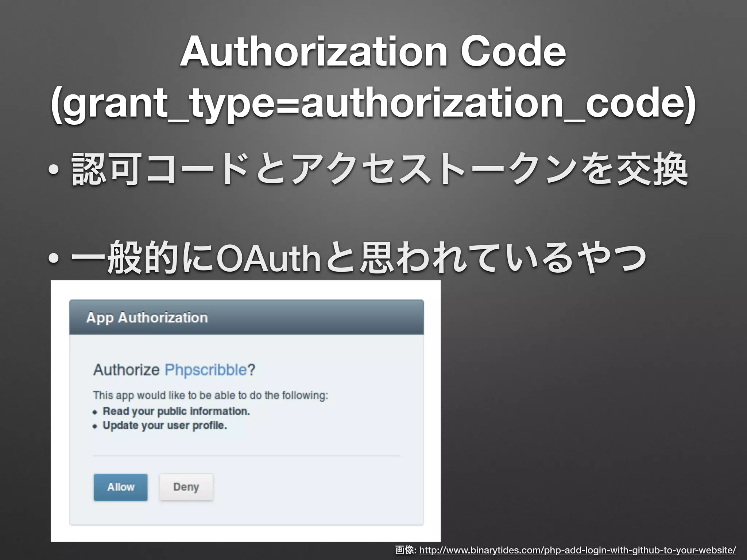The image size is (747, 560).
Task: Click 'This app would like to be able' sentence
Action: pos(211,395)
